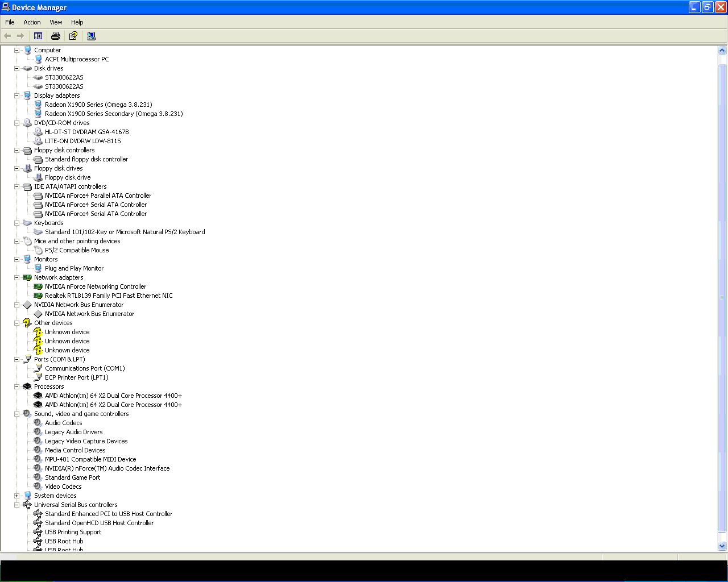Select the Disk drives category icon
728x582 pixels.
(27, 68)
